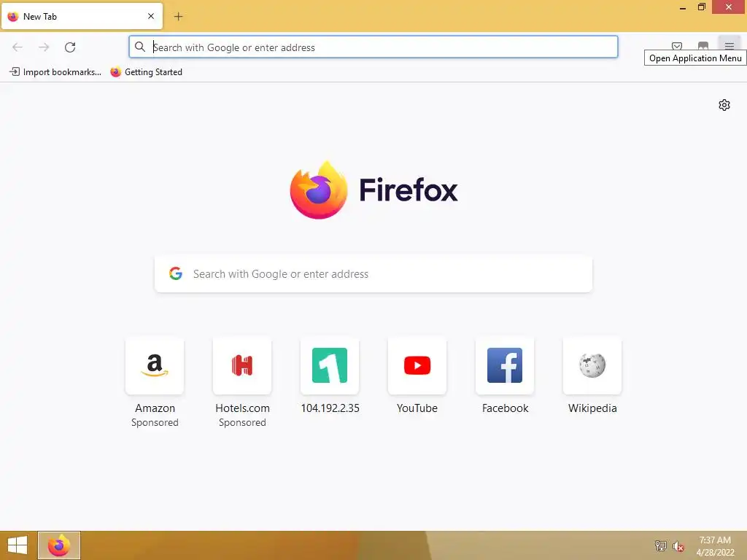Viewport: 747px width, 560px height.
Task: Click the firefox account toolbar icon
Action: (x=703, y=46)
